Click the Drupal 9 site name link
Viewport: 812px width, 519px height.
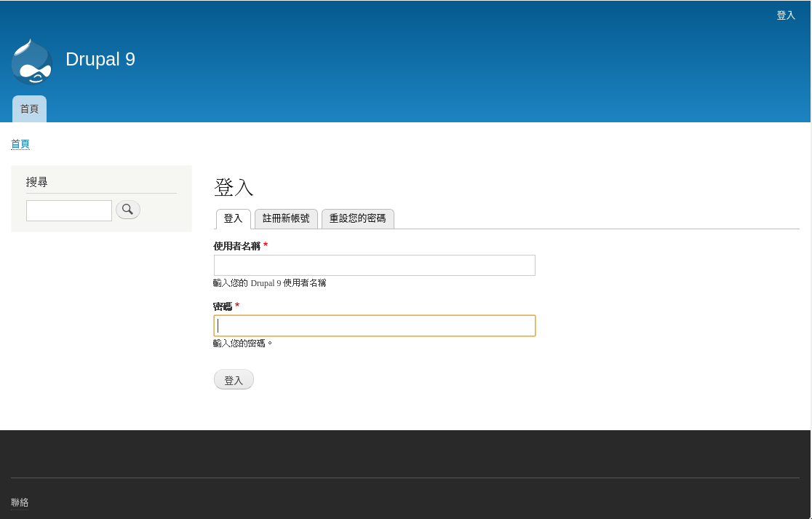(100, 59)
